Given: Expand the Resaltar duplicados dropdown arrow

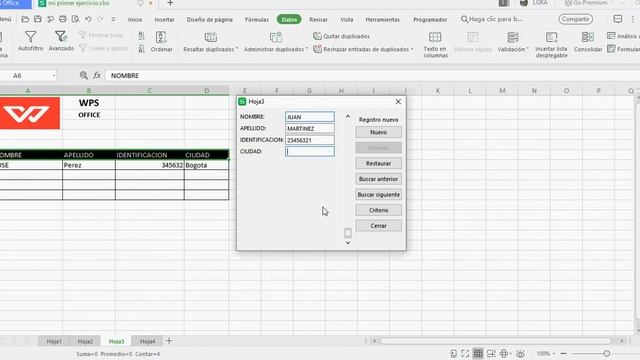Looking at the screenshot, I should (237, 49).
